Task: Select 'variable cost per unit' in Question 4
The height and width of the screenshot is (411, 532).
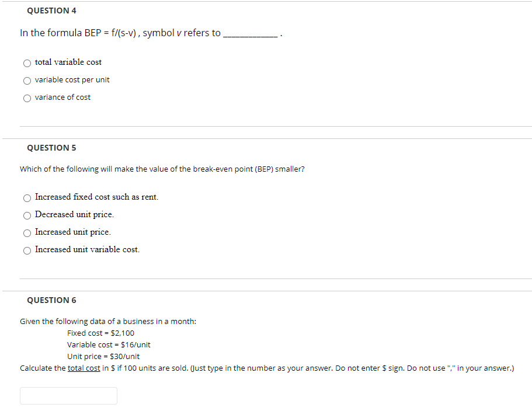Action: tap(27, 81)
